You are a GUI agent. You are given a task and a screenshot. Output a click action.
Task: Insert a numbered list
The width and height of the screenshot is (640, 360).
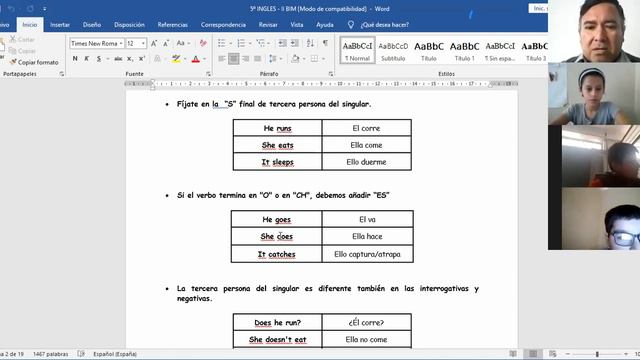(241, 43)
